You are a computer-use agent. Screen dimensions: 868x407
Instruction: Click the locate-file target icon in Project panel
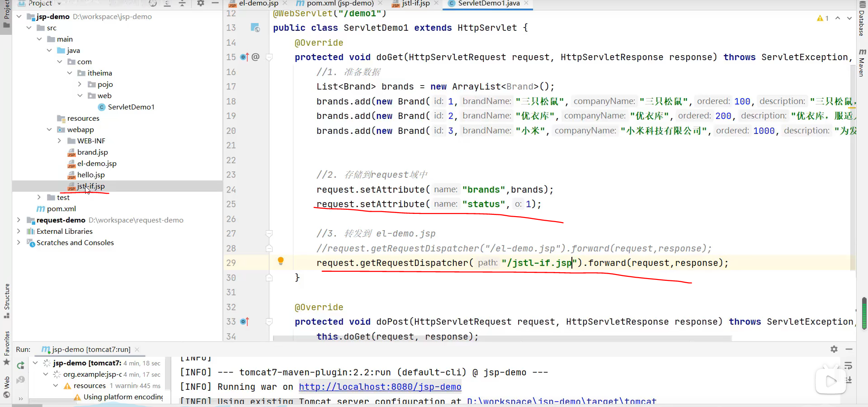(153, 3)
